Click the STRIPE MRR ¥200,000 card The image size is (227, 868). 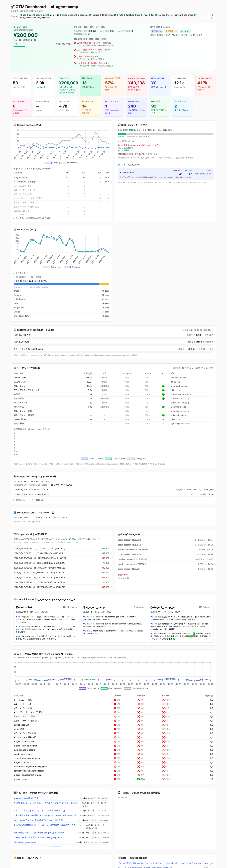click(67, 85)
